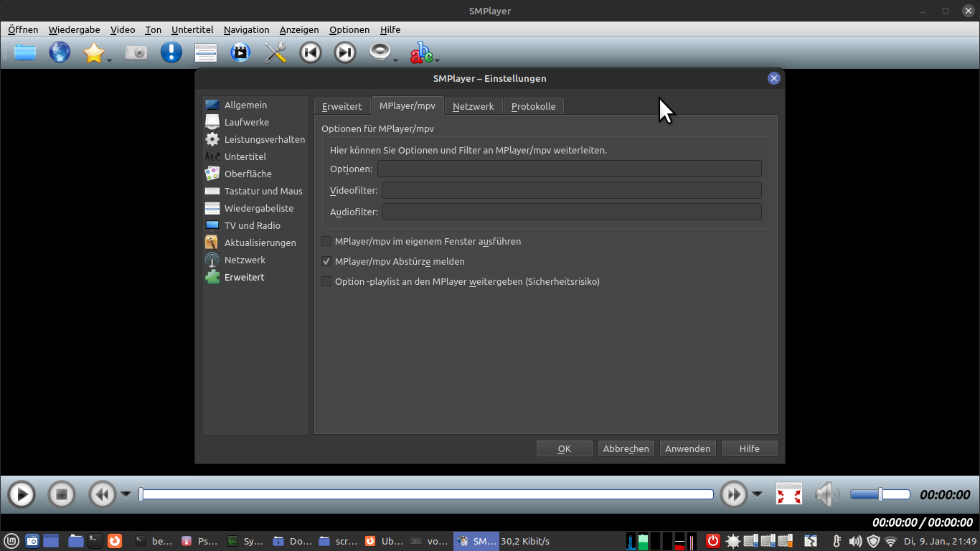Click the playback seek bar
Image resolution: width=980 pixels, height=551 pixels.
point(426,494)
